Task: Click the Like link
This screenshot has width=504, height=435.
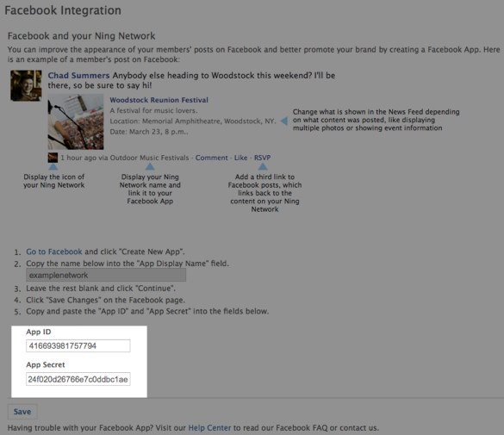Action: tap(240, 158)
